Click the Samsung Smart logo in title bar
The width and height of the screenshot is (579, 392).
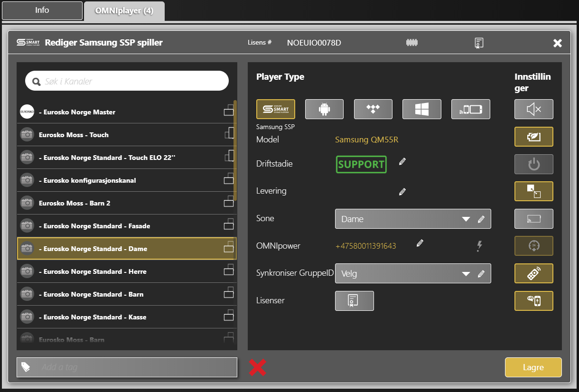pos(28,43)
